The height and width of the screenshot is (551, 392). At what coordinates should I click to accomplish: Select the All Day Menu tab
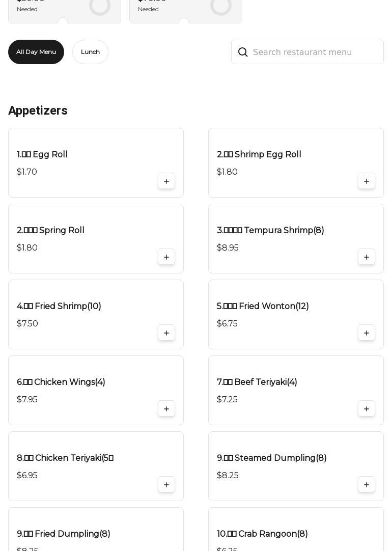(x=36, y=52)
